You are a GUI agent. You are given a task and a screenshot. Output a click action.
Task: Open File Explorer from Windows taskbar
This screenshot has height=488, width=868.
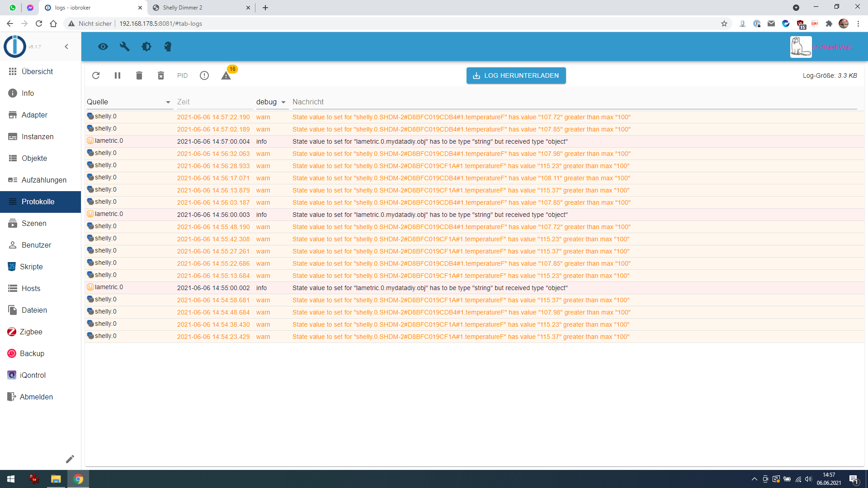[x=56, y=479]
